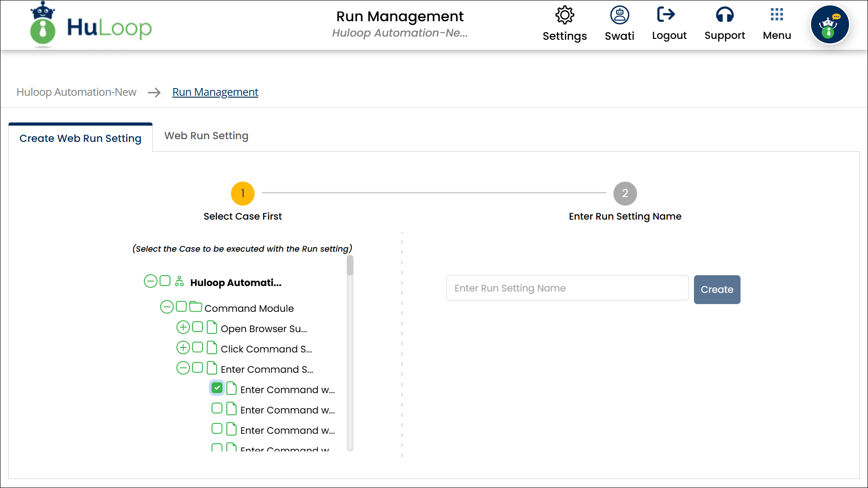868x488 pixels.
Task: Click the Logout icon
Action: [x=666, y=14]
